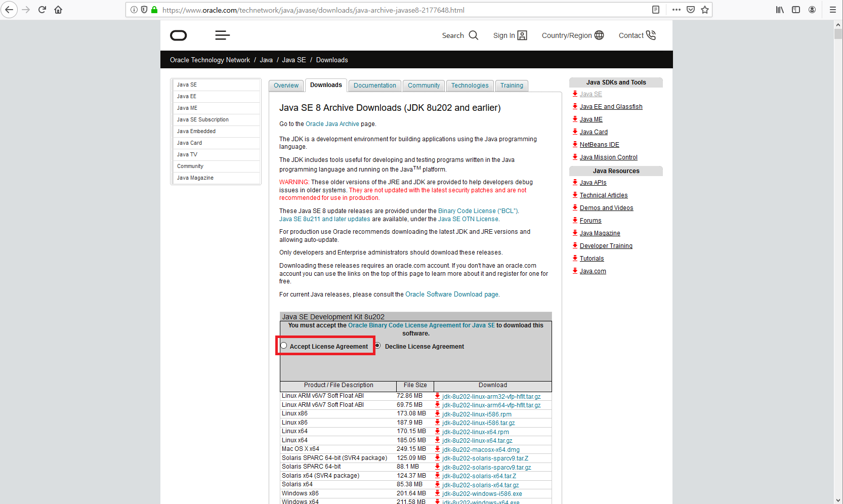Open Technical Articles resource link
The height and width of the screenshot is (504, 843).
[604, 195]
